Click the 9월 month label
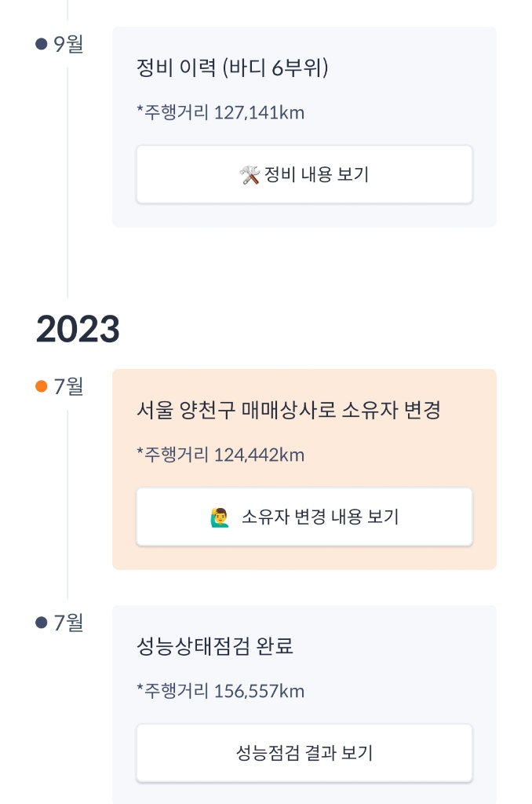This screenshot has width=532, height=804. click(x=67, y=44)
